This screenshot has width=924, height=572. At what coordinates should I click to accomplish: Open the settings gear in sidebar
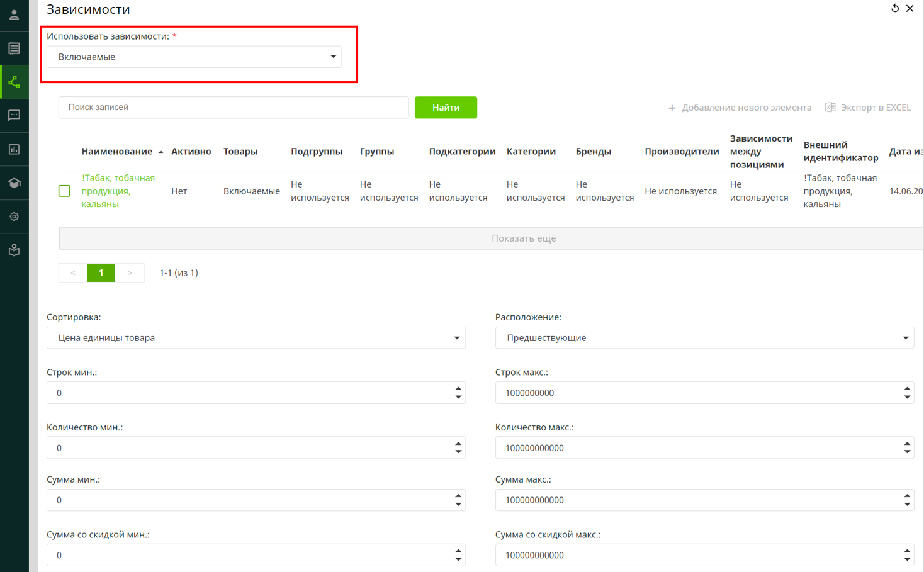click(x=14, y=216)
